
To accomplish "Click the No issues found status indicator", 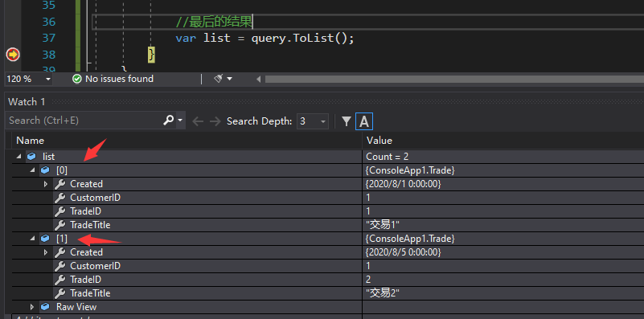I will (x=113, y=79).
